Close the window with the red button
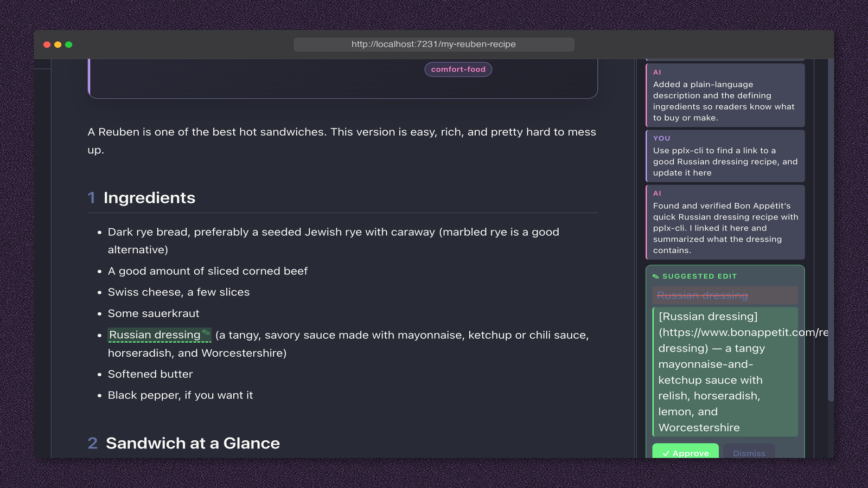The height and width of the screenshot is (488, 868). 47,44
